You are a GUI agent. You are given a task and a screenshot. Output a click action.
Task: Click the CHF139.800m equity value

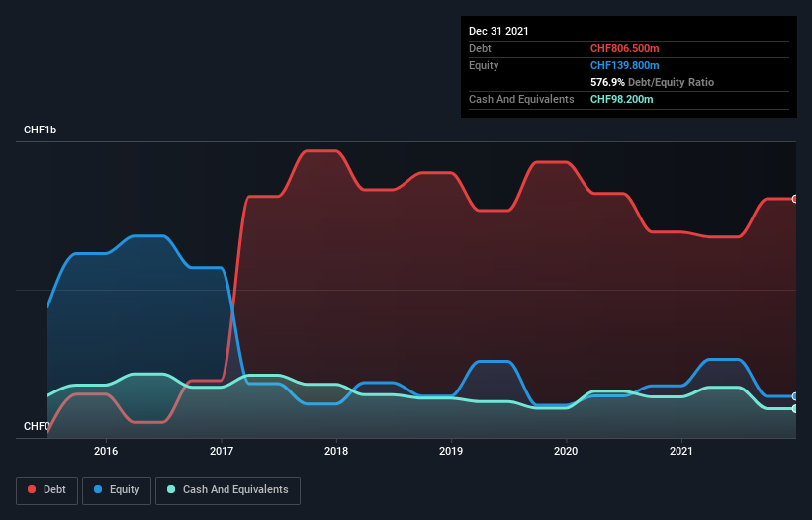(624, 65)
